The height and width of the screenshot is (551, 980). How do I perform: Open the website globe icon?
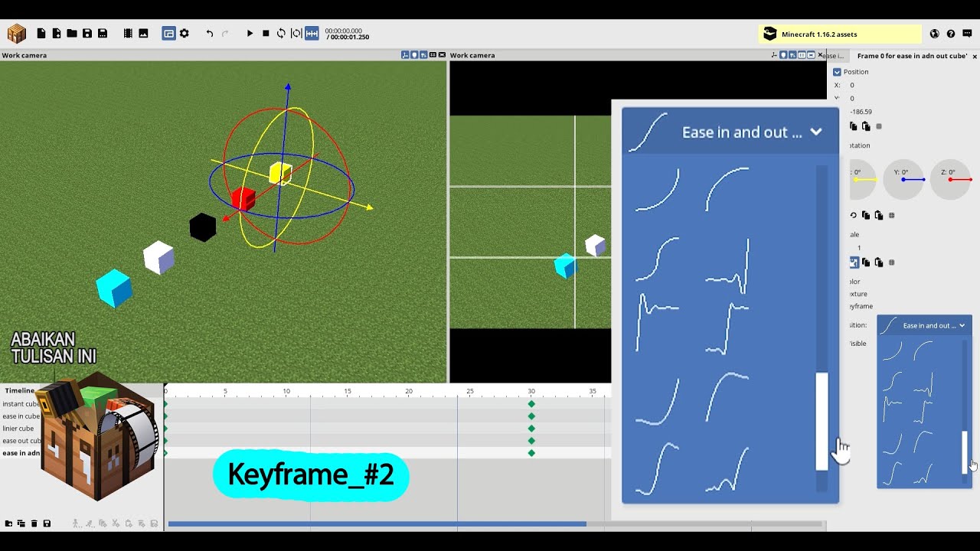[935, 34]
